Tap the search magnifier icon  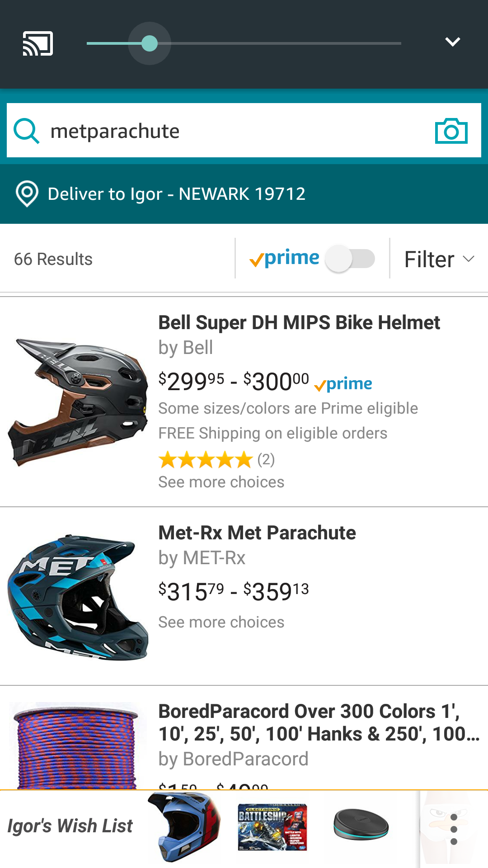pyautogui.click(x=27, y=131)
